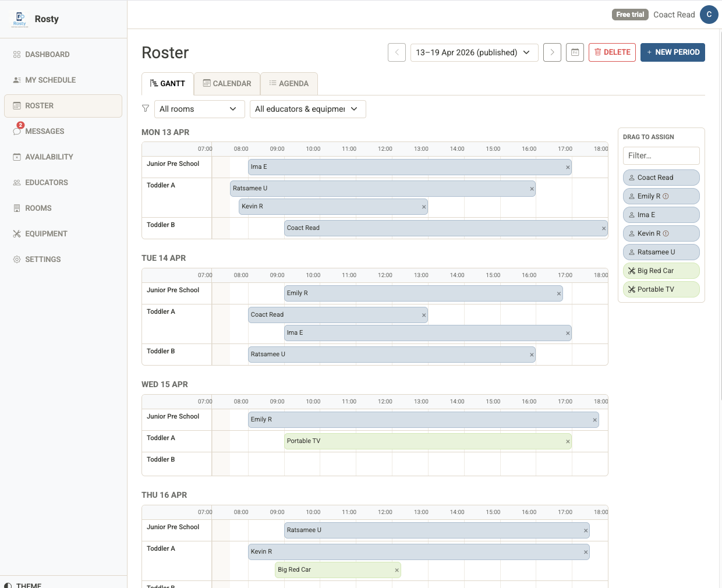Click the Filter field in Drag to Assign
This screenshot has height=588, width=722.
click(661, 155)
